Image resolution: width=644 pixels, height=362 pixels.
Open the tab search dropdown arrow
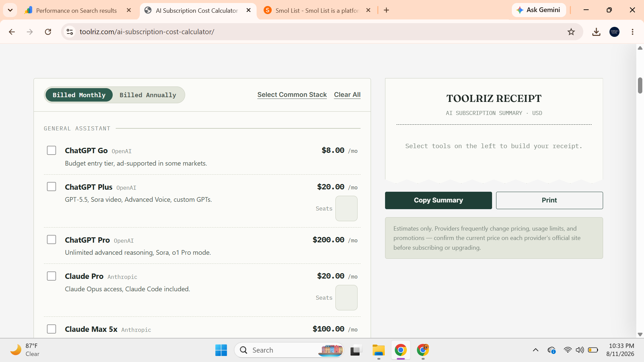point(10,10)
